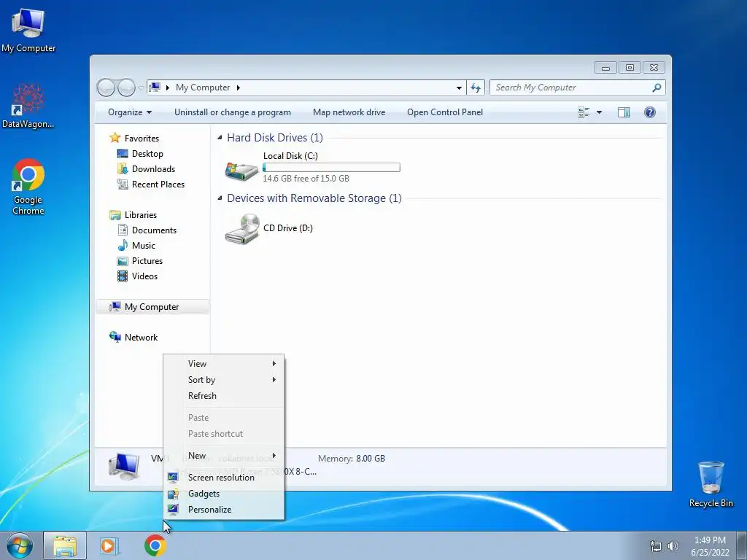Screen dimensions: 747x560
Task: Select Network in navigation pane
Action: (141, 337)
